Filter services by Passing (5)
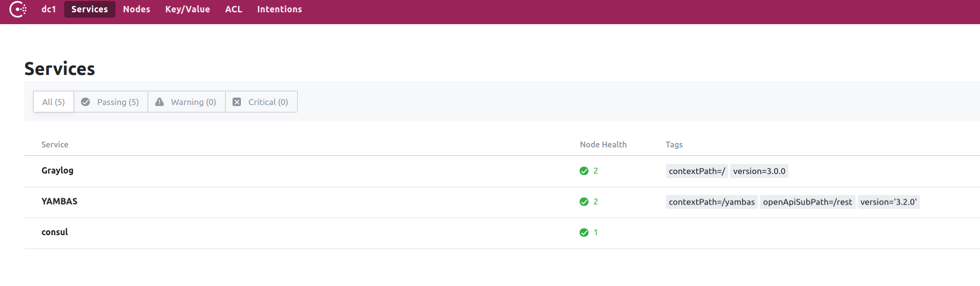This screenshot has height=286, width=980. pyautogui.click(x=118, y=102)
